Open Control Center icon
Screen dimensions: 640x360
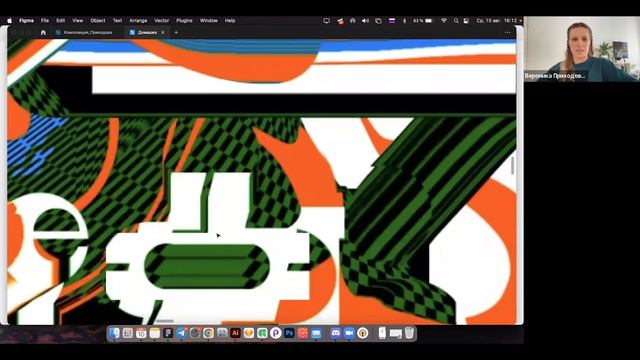tap(466, 20)
